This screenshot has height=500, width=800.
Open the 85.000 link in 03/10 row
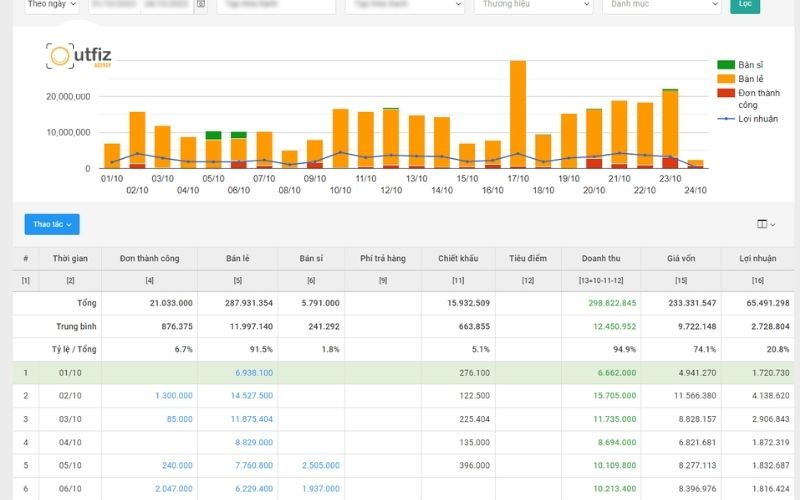pyautogui.click(x=180, y=419)
